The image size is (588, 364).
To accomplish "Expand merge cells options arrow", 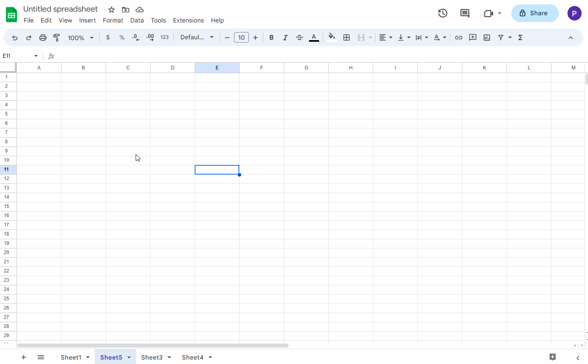I will pyautogui.click(x=370, y=37).
